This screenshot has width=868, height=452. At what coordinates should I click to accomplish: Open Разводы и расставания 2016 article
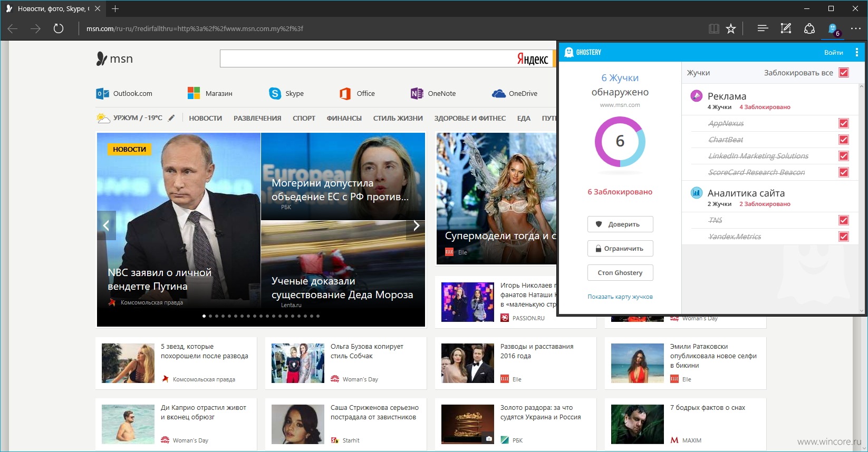(x=515, y=363)
